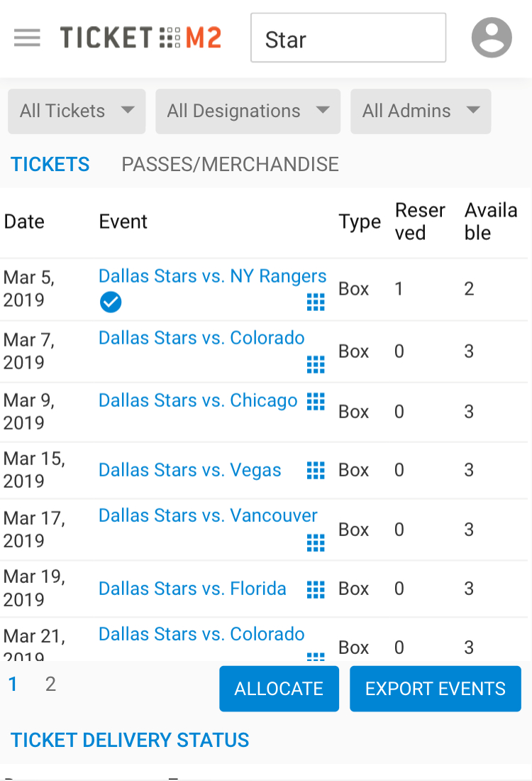Open seat grid icon for Chicago game
This screenshot has width=532, height=781.
316,401
